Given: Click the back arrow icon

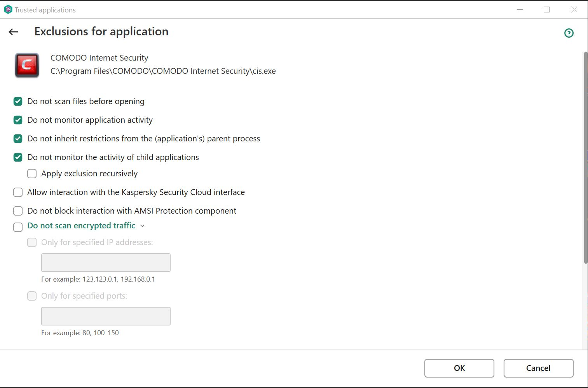Looking at the screenshot, I should [x=14, y=32].
